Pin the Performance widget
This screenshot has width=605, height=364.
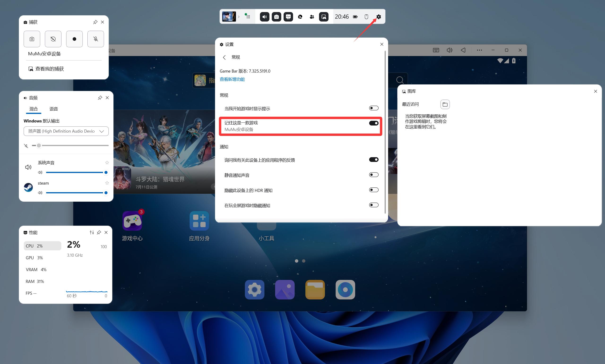pyautogui.click(x=99, y=232)
